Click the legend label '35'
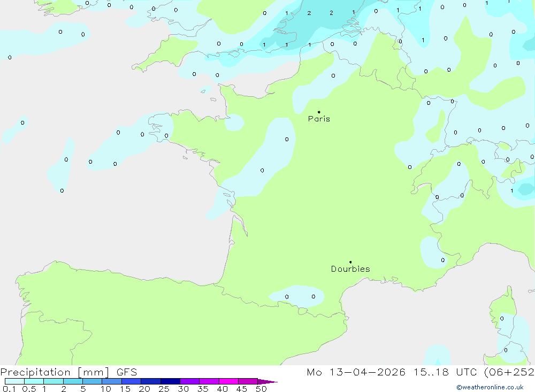This screenshot has width=535, height=392. (x=203, y=389)
